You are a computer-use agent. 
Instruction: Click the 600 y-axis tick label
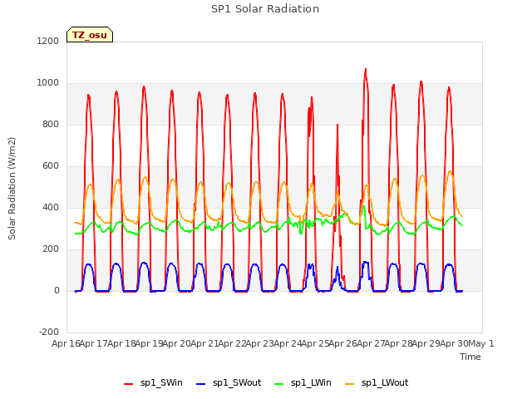[x=51, y=166]
